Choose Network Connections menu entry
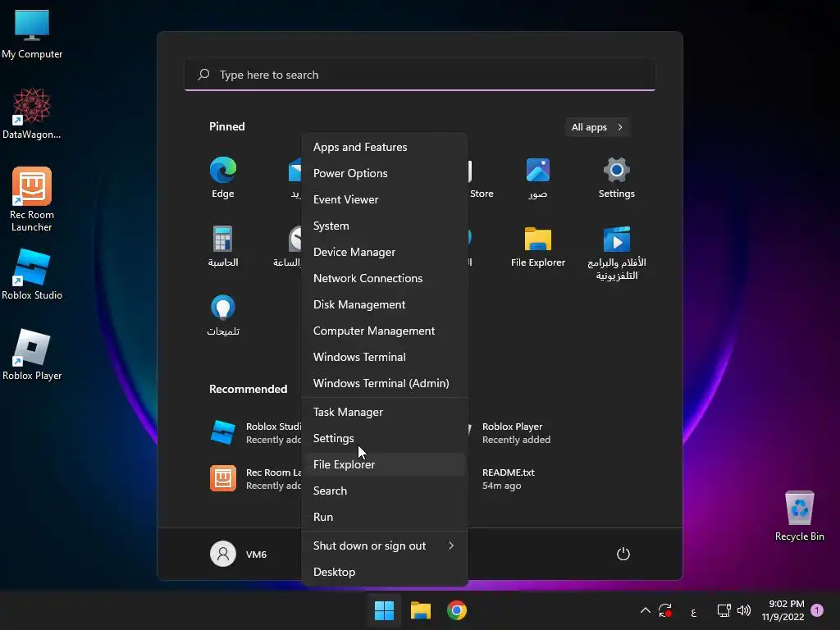840x630 pixels. (x=384, y=278)
